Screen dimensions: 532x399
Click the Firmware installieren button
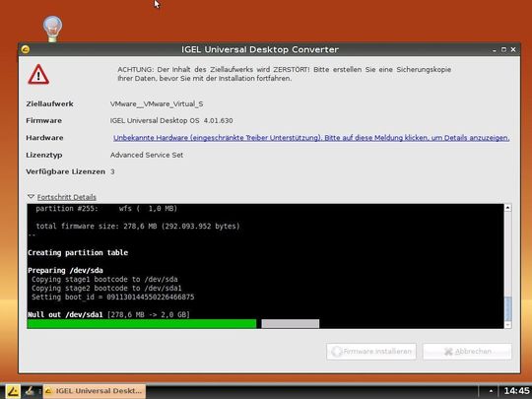pyautogui.click(x=371, y=352)
